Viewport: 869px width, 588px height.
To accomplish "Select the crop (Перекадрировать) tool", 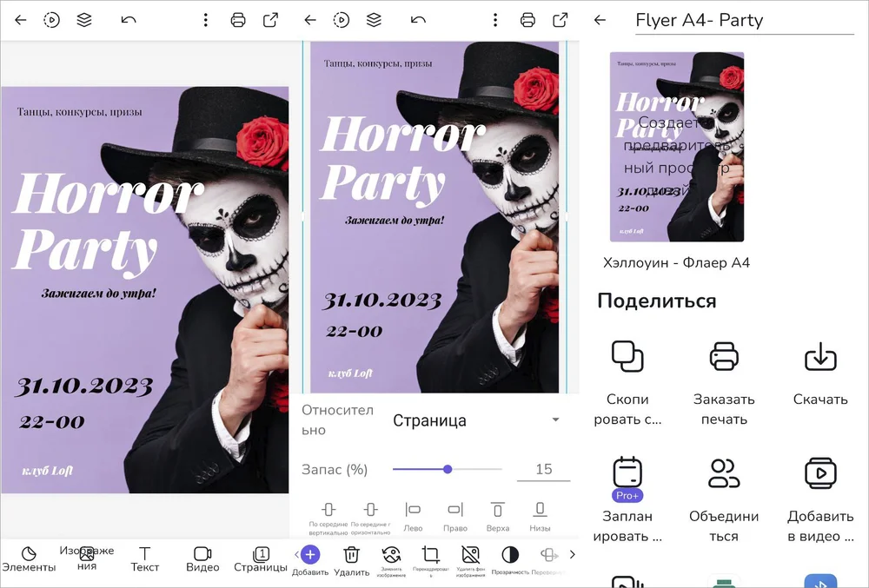I will pos(430,556).
